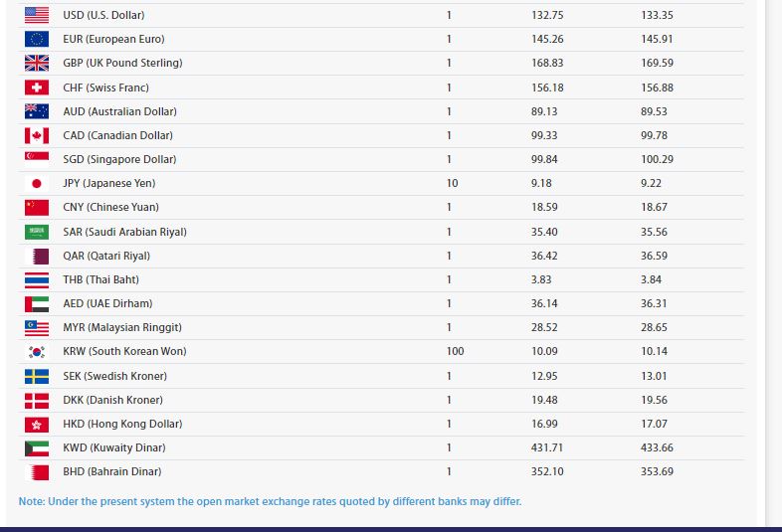The height and width of the screenshot is (532, 782).
Task: Click the Saudi Arabian flag icon
Action: 37,232
